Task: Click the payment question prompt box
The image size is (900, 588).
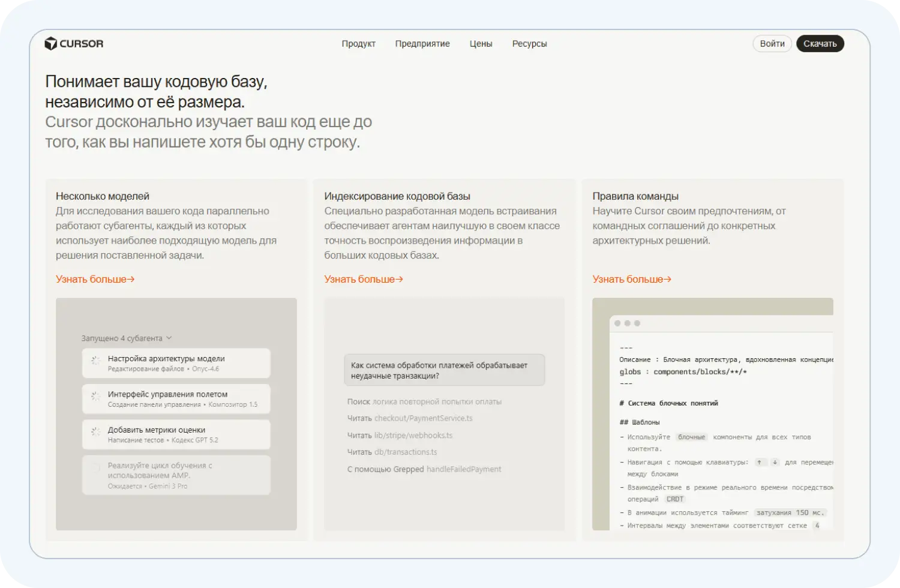Action: pyautogui.click(x=445, y=370)
